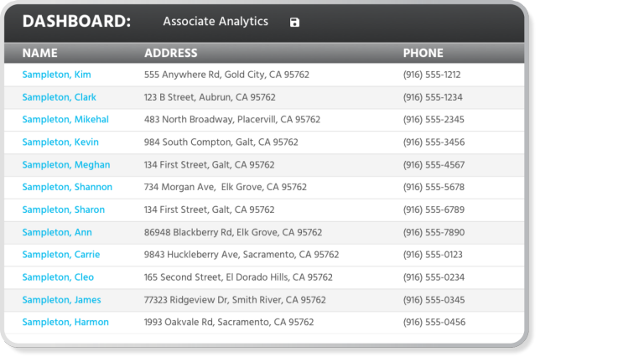Image resolution: width=644 pixels, height=362 pixels.
Task: Click the DASHBOARD: heading text
Action: 76,22
